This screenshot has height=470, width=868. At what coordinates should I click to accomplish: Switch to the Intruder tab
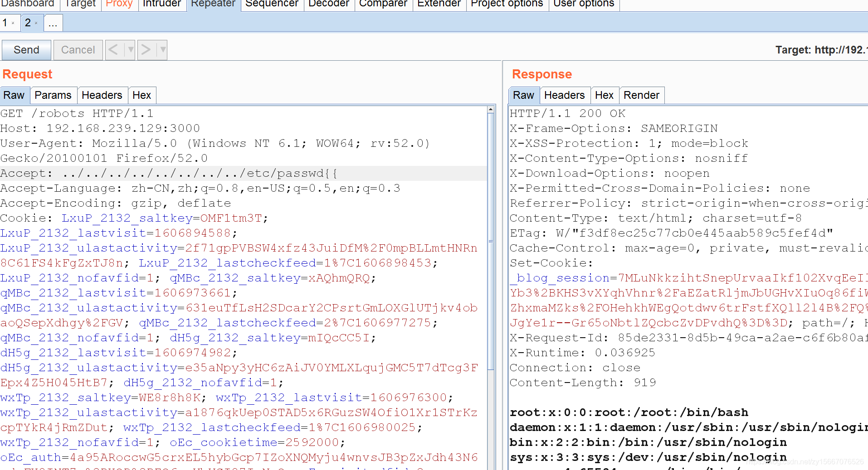161,4
